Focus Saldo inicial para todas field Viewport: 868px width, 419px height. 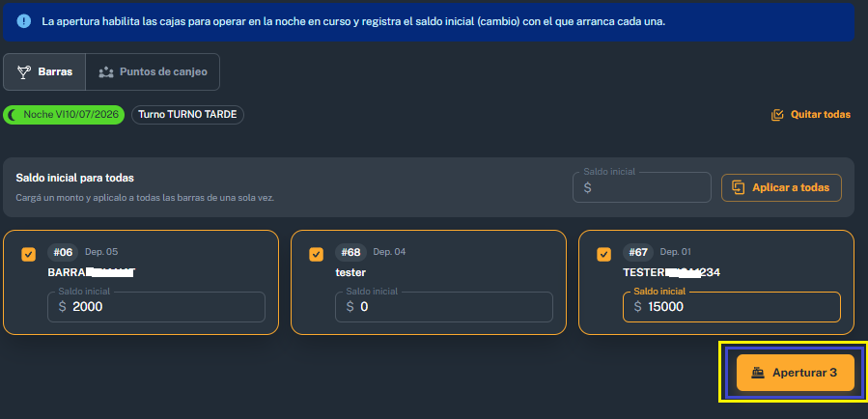[642, 187]
